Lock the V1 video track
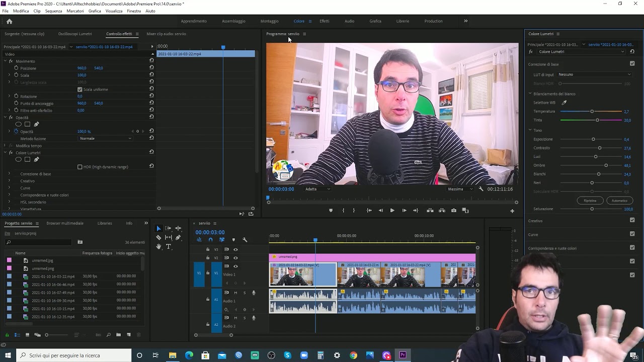The width and height of the screenshot is (644, 362). pyautogui.click(x=208, y=273)
